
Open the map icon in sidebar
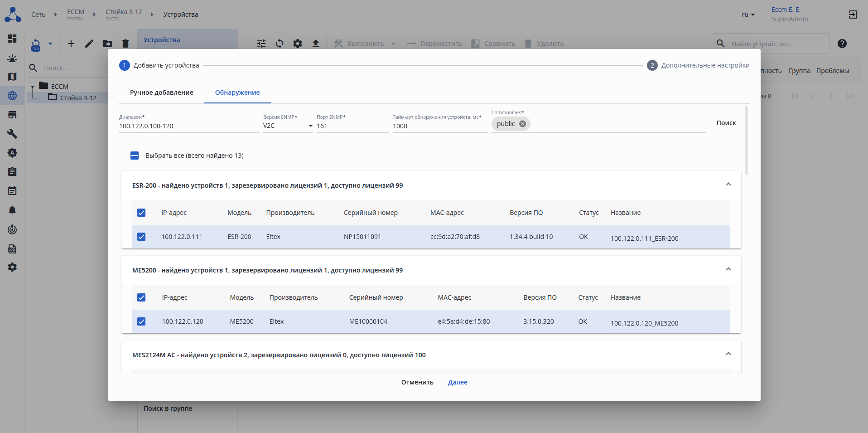[12, 77]
